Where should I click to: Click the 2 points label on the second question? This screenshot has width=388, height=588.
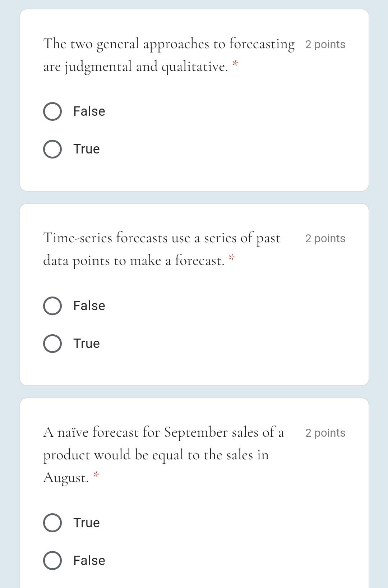(x=325, y=238)
